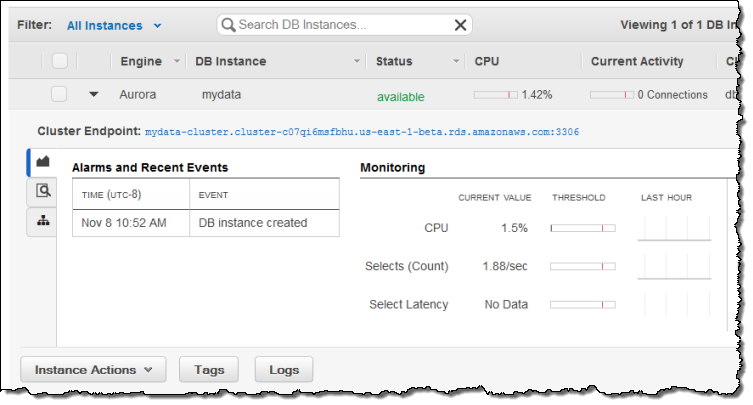The height and width of the screenshot is (405, 753).
Task: Click the Selects (Count) last hour graph
Action: [674, 266]
